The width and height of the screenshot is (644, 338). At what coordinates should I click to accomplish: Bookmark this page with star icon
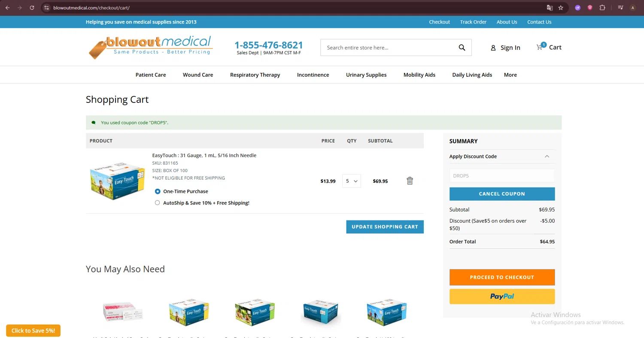tap(561, 8)
